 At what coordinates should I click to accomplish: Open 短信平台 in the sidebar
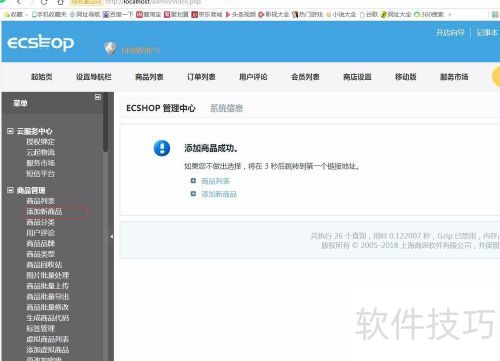(x=40, y=174)
